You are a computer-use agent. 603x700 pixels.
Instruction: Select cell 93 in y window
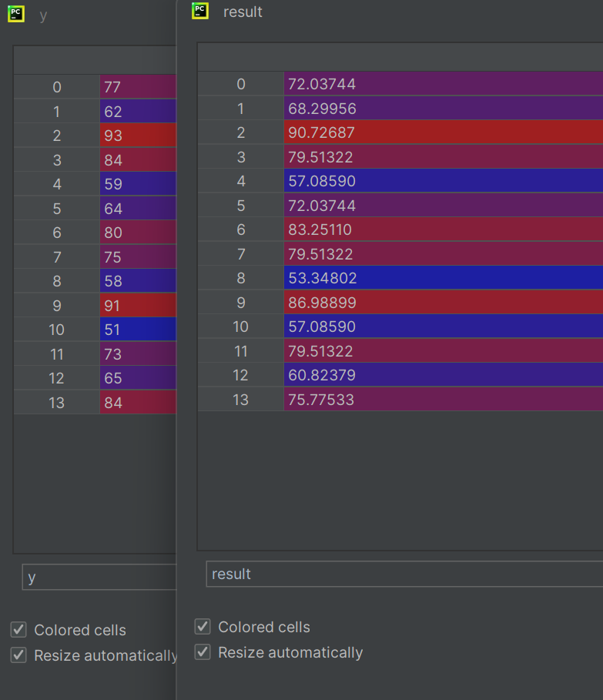(139, 136)
